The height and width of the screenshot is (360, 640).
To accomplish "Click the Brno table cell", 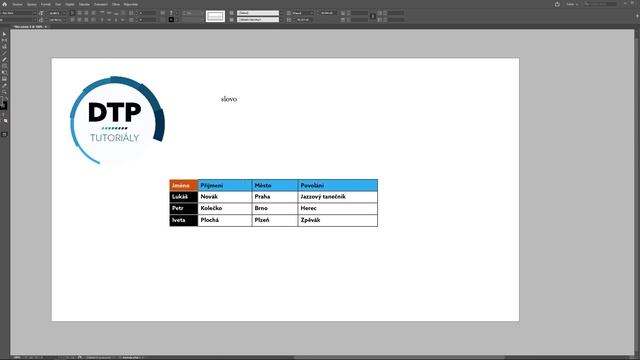I will tap(275, 208).
